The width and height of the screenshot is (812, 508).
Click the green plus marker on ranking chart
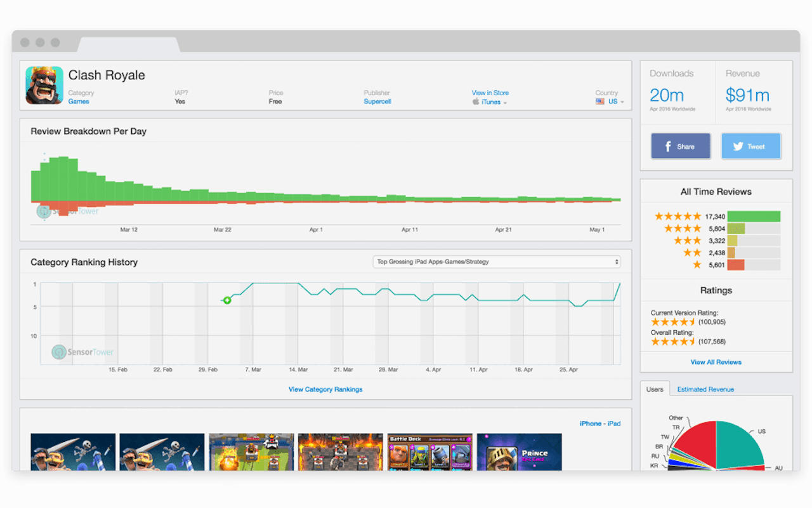point(227,300)
